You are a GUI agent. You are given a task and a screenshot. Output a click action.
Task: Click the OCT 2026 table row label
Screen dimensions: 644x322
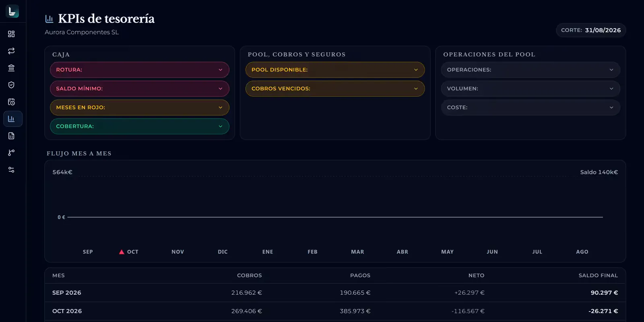(67, 311)
